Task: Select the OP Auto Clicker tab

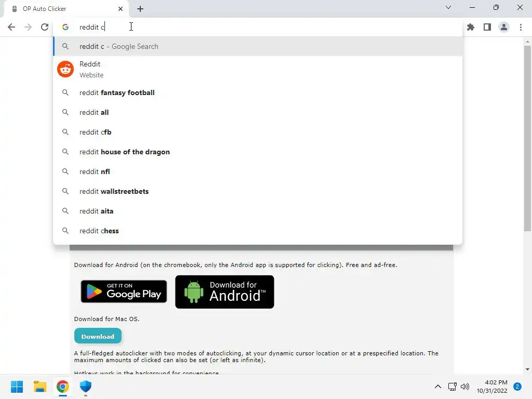Action: click(x=66, y=9)
